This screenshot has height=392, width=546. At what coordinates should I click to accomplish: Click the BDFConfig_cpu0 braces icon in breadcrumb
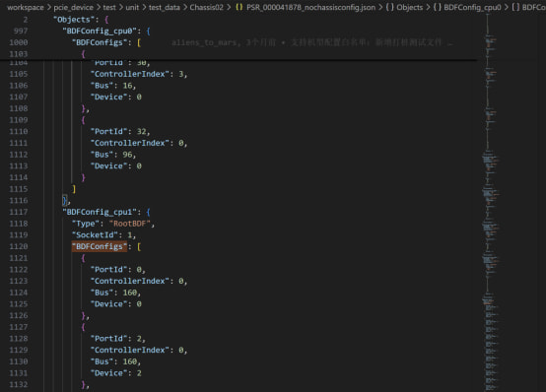pyautogui.click(x=438, y=7)
